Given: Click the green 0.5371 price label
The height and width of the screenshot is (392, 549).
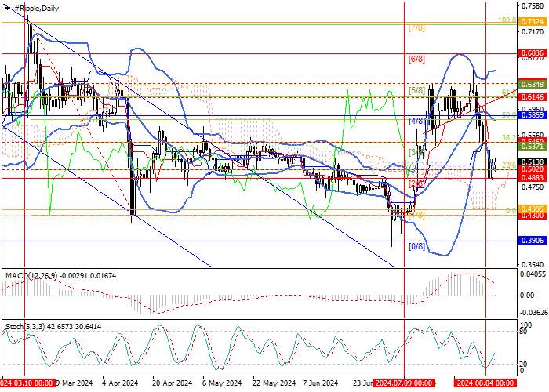Looking at the screenshot, I should pyautogui.click(x=533, y=147).
